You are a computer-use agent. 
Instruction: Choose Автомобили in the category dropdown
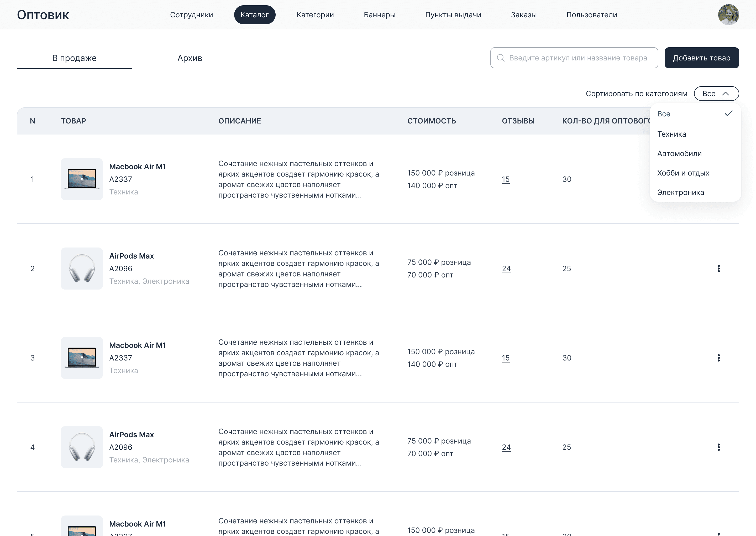695,153
